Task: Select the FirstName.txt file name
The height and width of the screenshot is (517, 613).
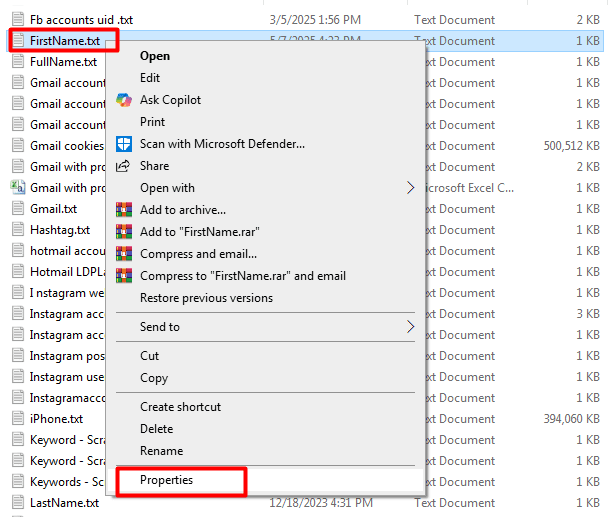Action: click(65, 41)
